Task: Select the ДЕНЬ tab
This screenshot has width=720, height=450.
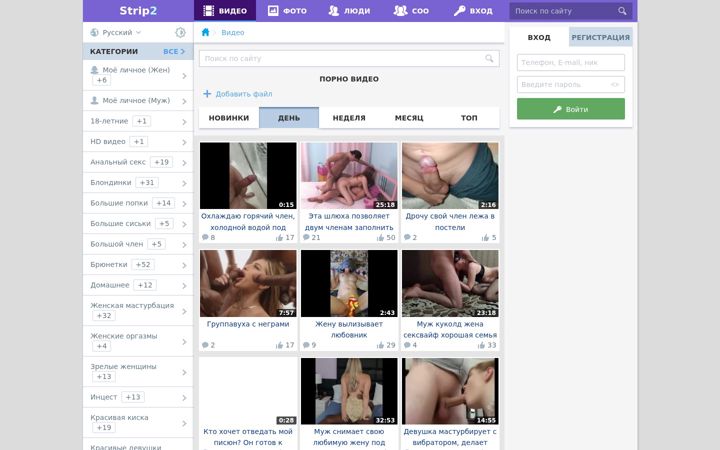Action: (x=289, y=118)
